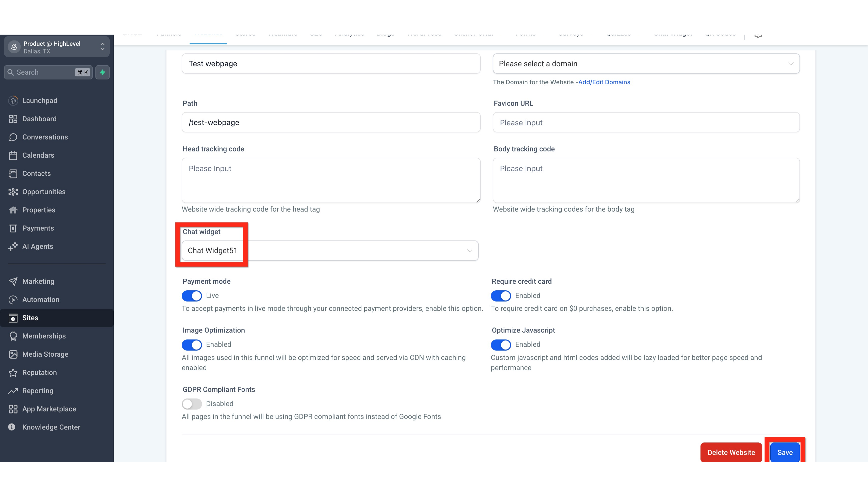The image size is (868, 497).
Task: Expand the Chat widget dropdown arrow
Action: tap(470, 251)
